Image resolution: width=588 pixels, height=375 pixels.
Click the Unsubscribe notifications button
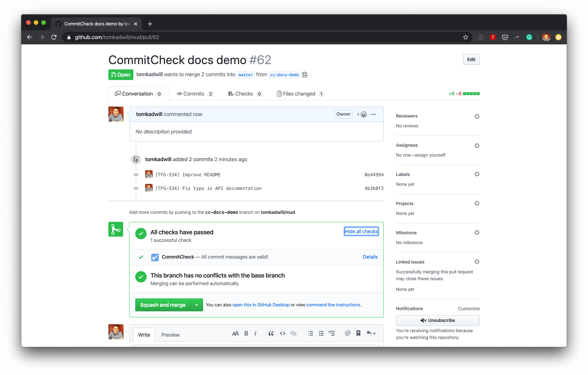[438, 320]
